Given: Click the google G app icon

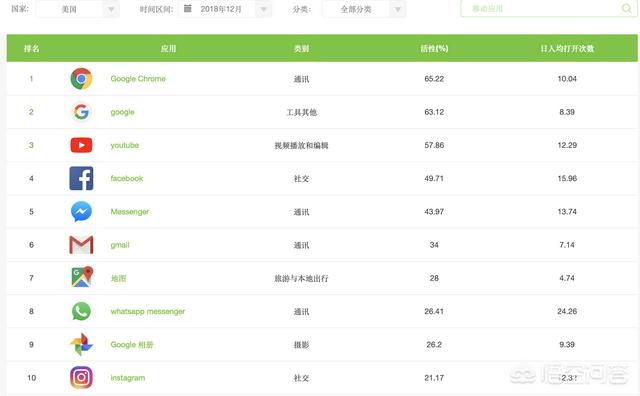Looking at the screenshot, I should [x=81, y=112].
